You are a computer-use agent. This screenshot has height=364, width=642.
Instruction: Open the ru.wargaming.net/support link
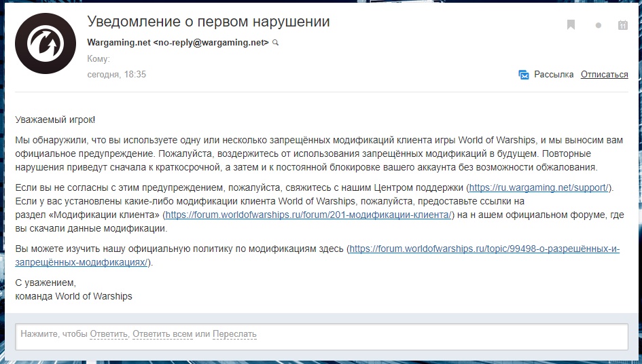pyautogui.click(x=539, y=187)
